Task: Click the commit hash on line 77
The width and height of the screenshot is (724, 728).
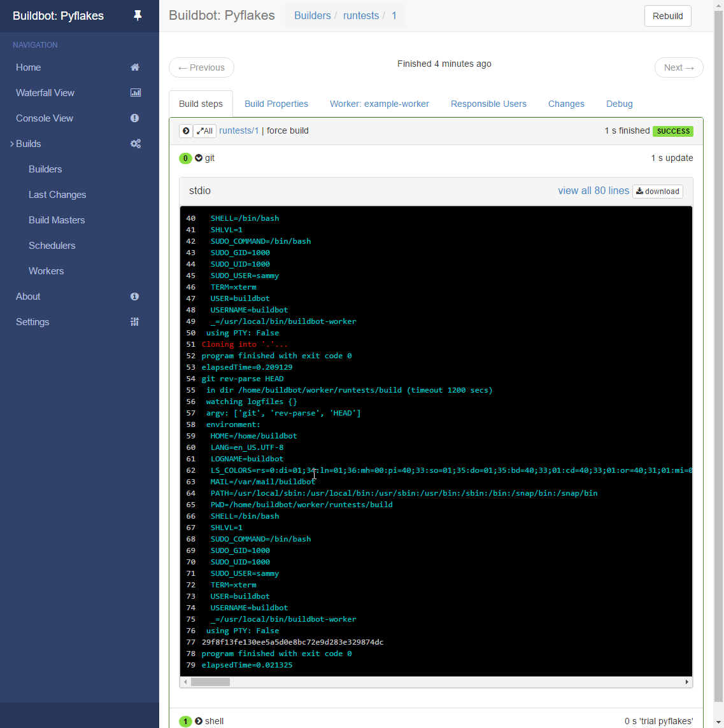Action: tap(293, 642)
